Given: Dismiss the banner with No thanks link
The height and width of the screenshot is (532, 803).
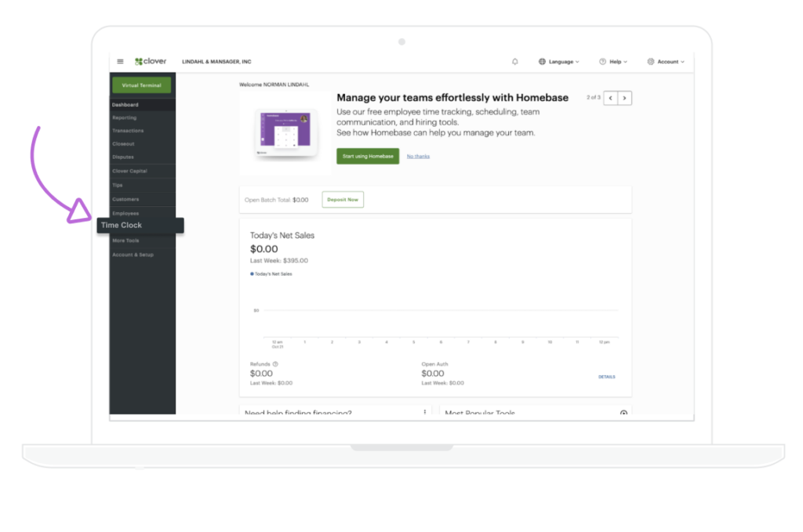Looking at the screenshot, I should tap(418, 156).
